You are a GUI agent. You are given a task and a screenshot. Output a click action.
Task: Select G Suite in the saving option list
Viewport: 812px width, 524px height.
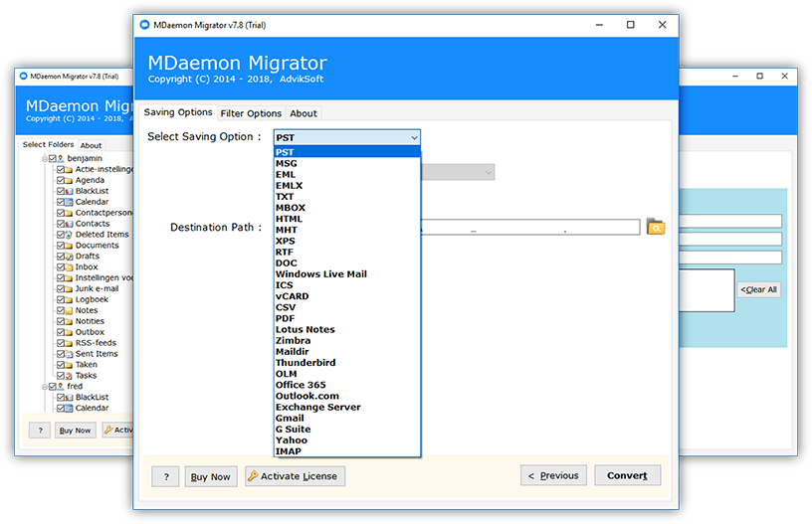pos(347,430)
